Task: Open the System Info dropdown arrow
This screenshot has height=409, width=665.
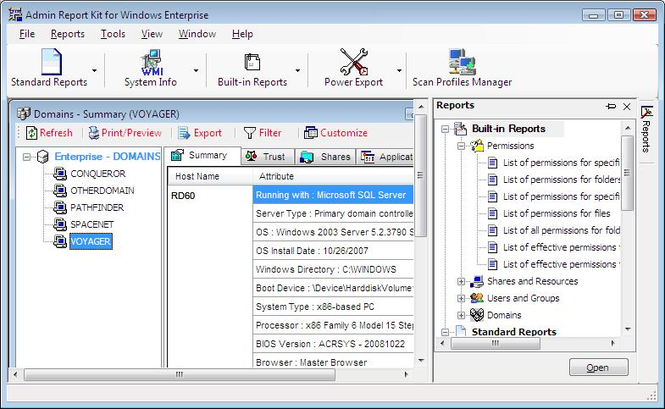Action: tap(196, 70)
